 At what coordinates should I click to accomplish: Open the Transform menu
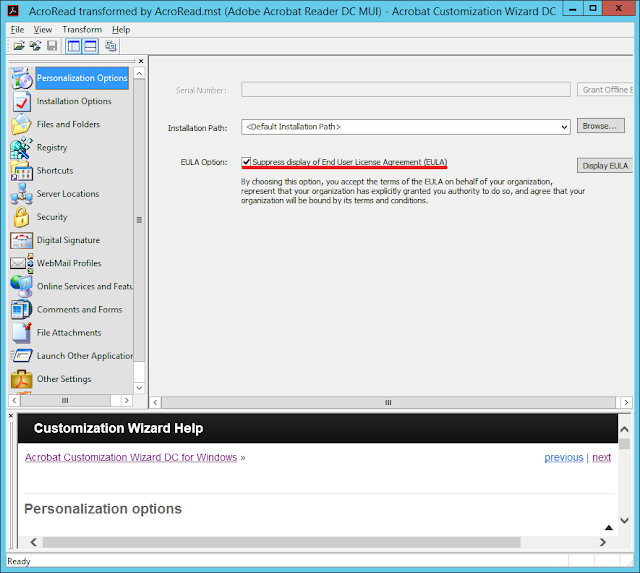coord(82,30)
